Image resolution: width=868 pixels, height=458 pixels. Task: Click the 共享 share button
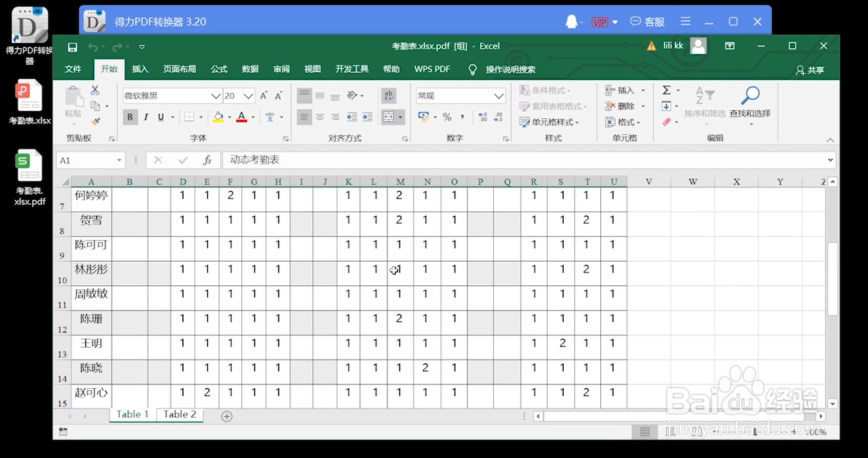pyautogui.click(x=810, y=70)
